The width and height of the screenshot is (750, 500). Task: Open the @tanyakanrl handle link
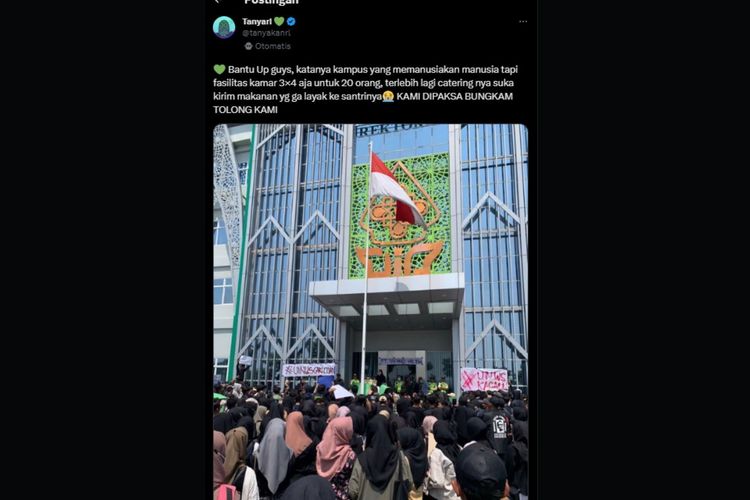(266, 33)
